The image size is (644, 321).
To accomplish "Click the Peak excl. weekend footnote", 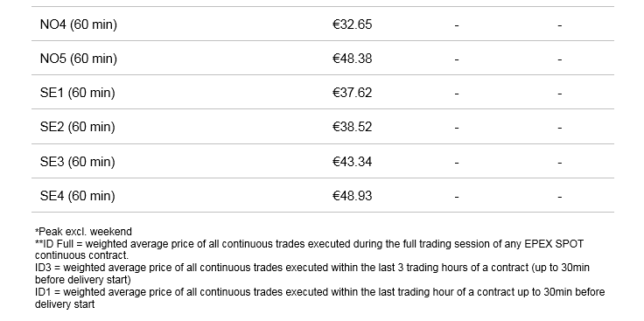I will 83,232.
